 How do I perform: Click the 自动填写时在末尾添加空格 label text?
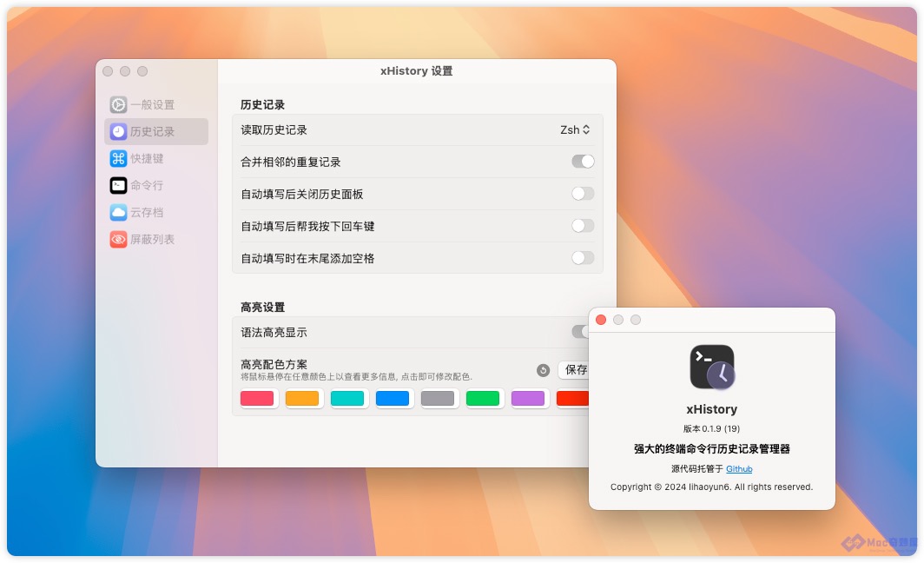click(x=307, y=258)
